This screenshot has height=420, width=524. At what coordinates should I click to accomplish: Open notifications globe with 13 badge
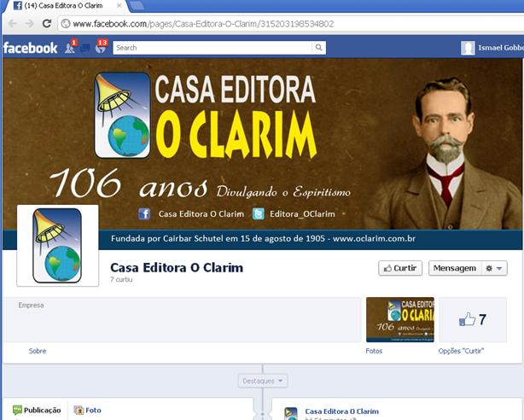click(101, 47)
